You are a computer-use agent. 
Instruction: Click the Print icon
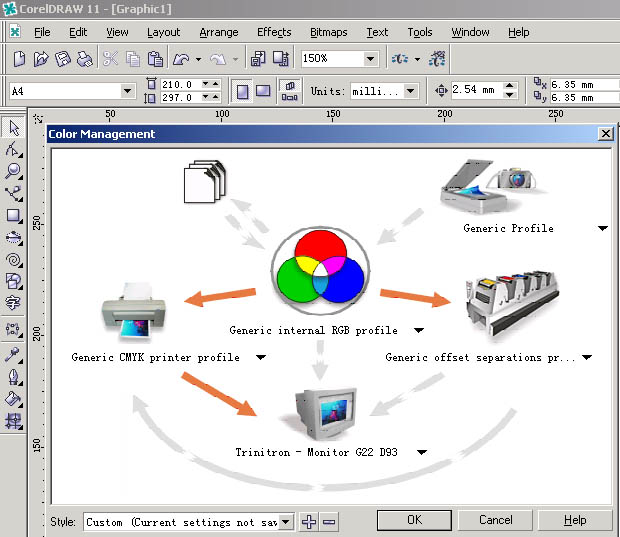84,59
